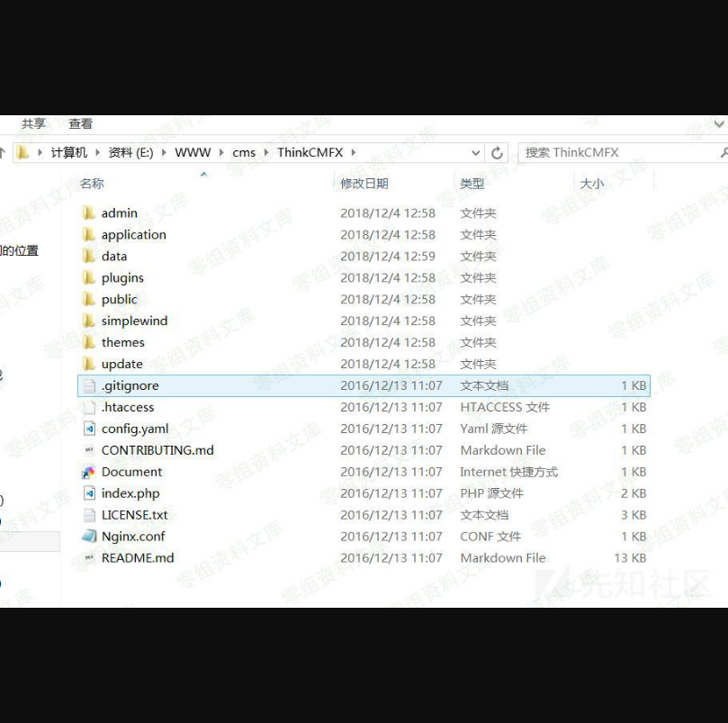728x723 pixels.
Task: Click the admin folder icon
Action: [88, 213]
